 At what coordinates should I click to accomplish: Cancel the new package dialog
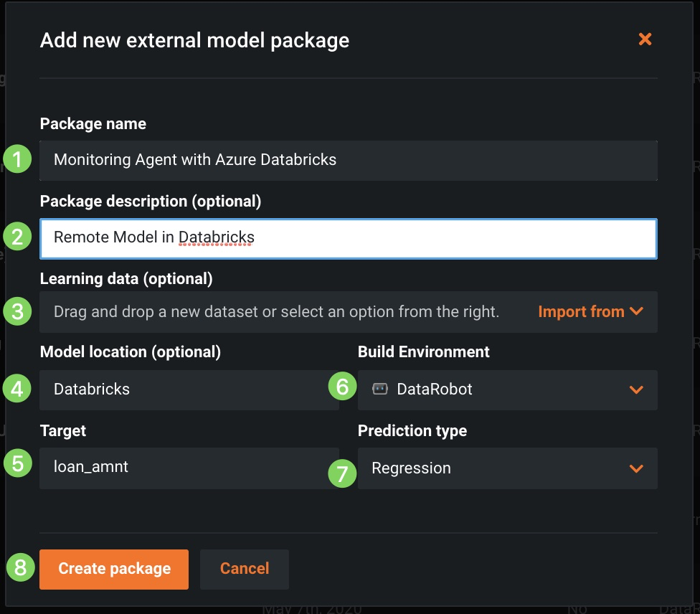pos(245,569)
